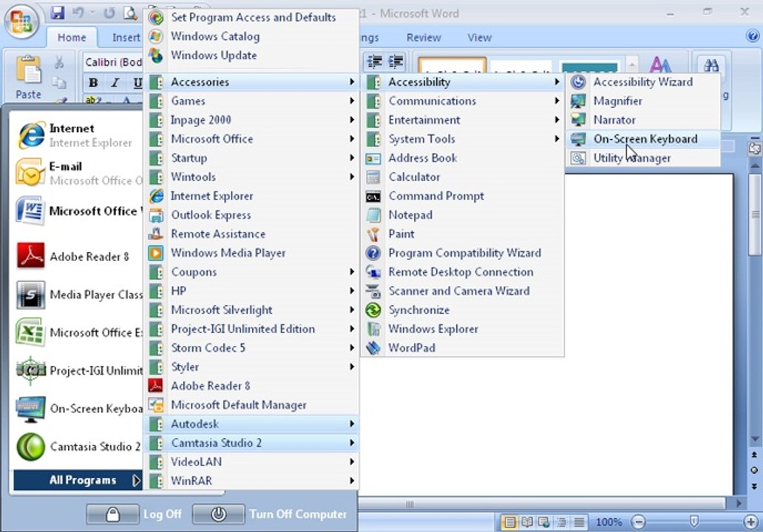This screenshot has width=763, height=532.
Task: Expand the Storm Codec 5 submenu arrow
Action: click(x=351, y=348)
